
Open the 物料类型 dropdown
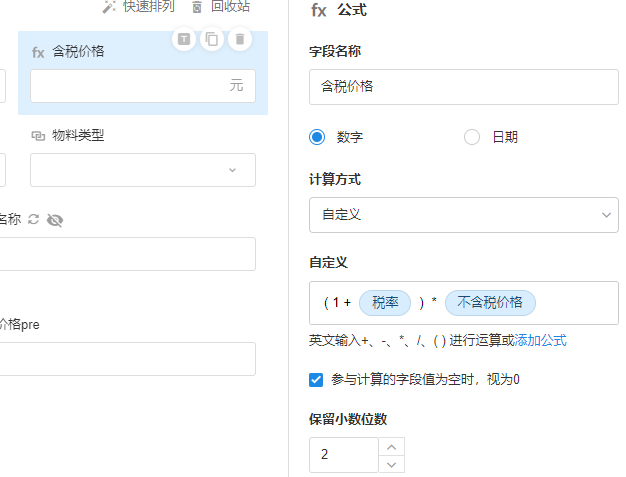click(143, 170)
